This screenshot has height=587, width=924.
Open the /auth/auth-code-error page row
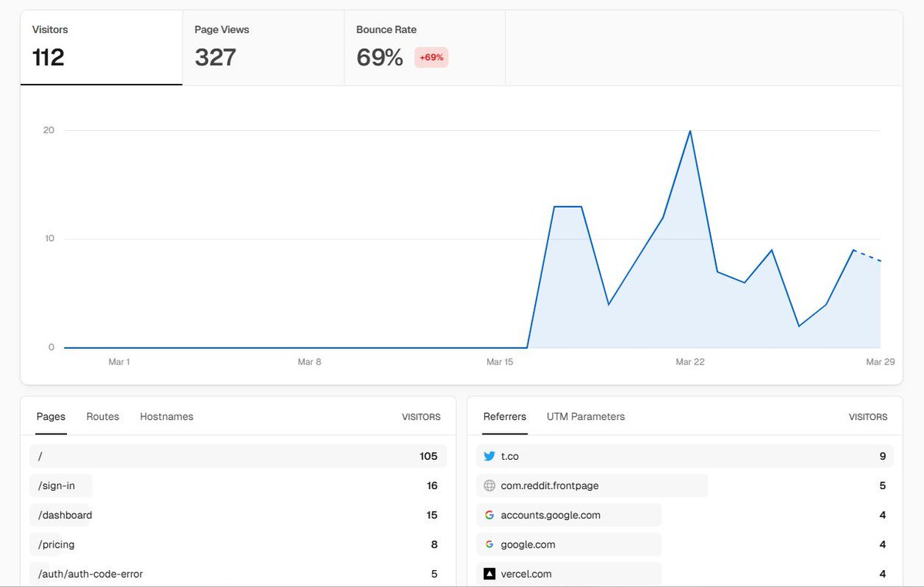(x=238, y=573)
